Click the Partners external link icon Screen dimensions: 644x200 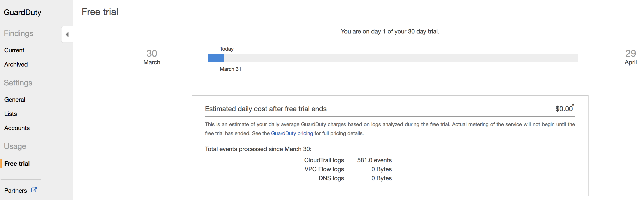coord(34,190)
